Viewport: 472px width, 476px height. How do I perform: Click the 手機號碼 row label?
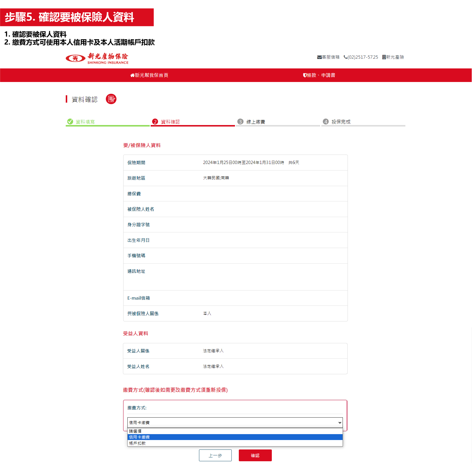click(x=136, y=255)
